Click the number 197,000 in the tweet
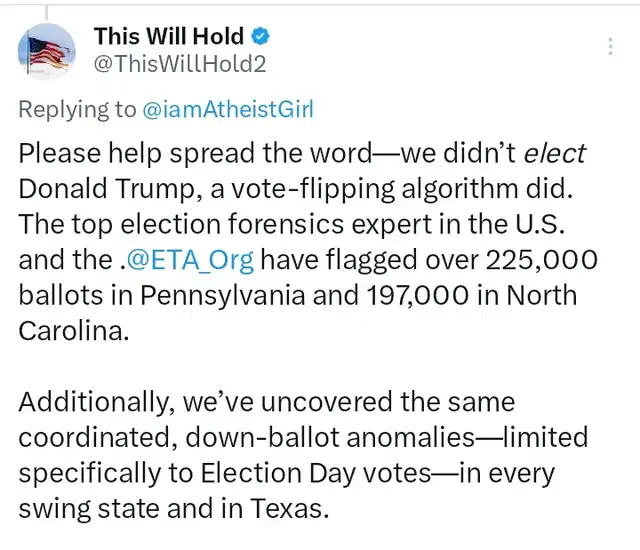Viewport: 640px width, 550px height. [x=418, y=295]
